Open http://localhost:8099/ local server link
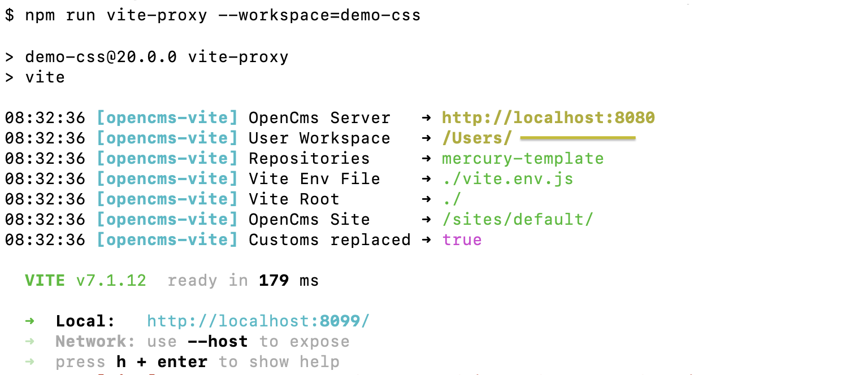Image resolution: width=868 pixels, height=375 pixels. coord(258,321)
